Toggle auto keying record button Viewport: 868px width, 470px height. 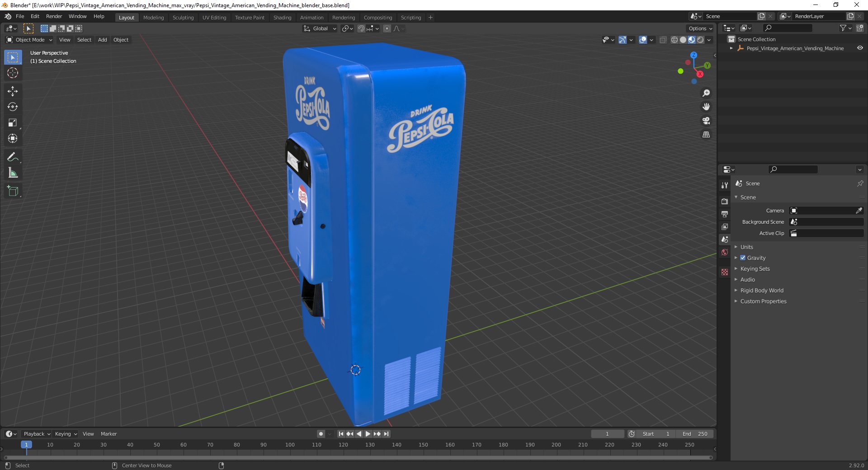[321, 434]
